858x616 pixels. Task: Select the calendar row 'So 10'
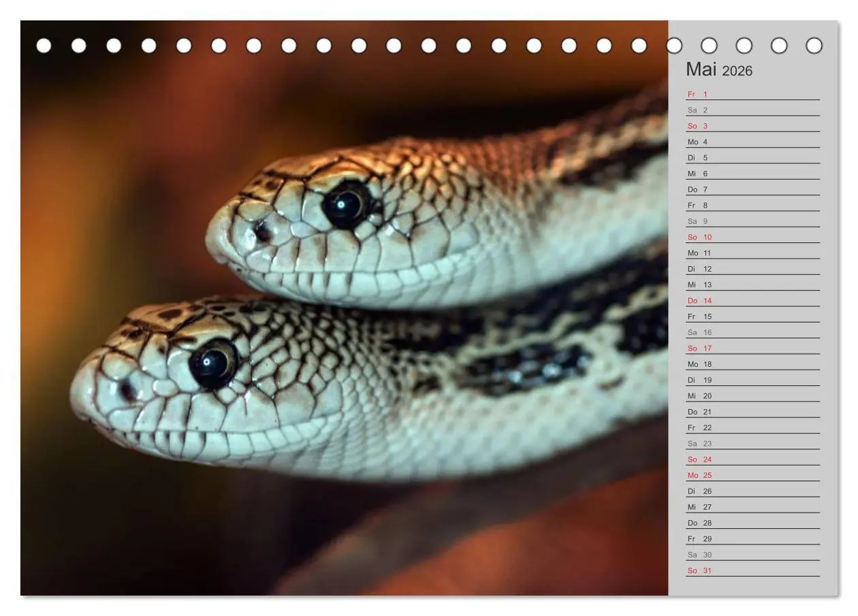click(752, 237)
